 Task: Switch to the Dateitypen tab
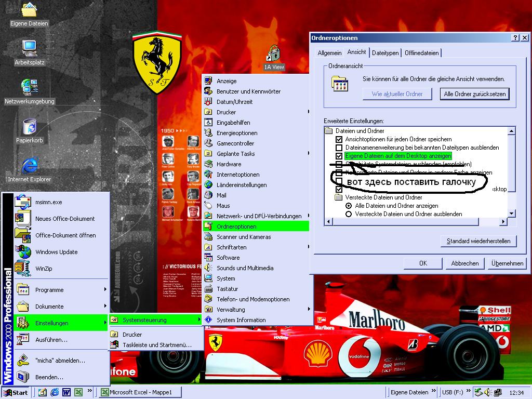(x=385, y=53)
